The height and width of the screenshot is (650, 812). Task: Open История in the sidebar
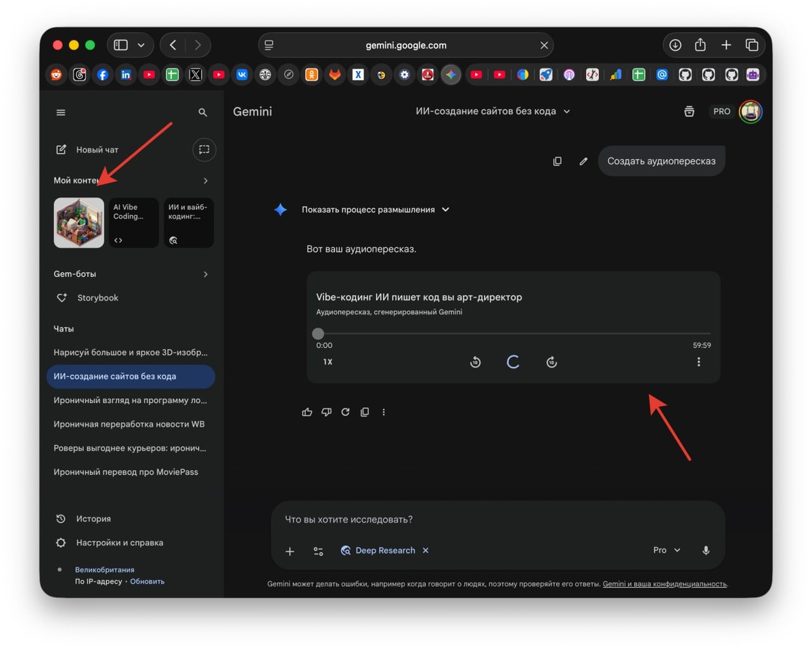[83, 519]
